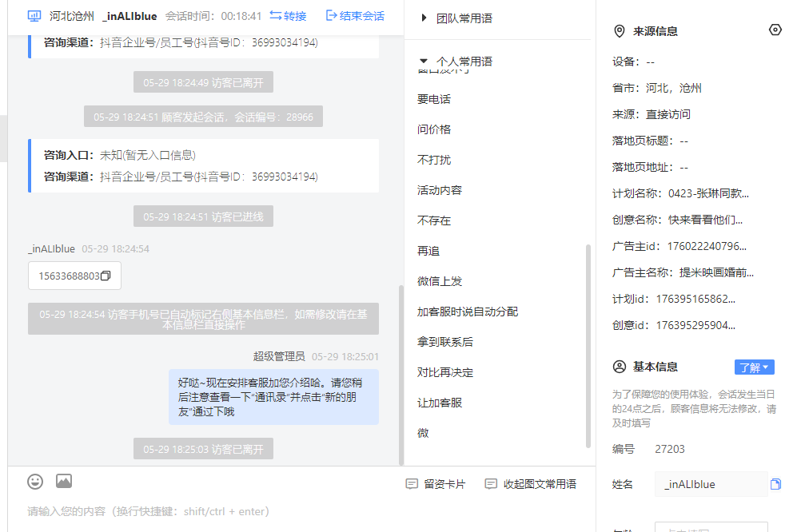Image resolution: width=789 pixels, height=532 pixels.
Task: Click the 来源 value 直接访问
Action: (x=668, y=114)
